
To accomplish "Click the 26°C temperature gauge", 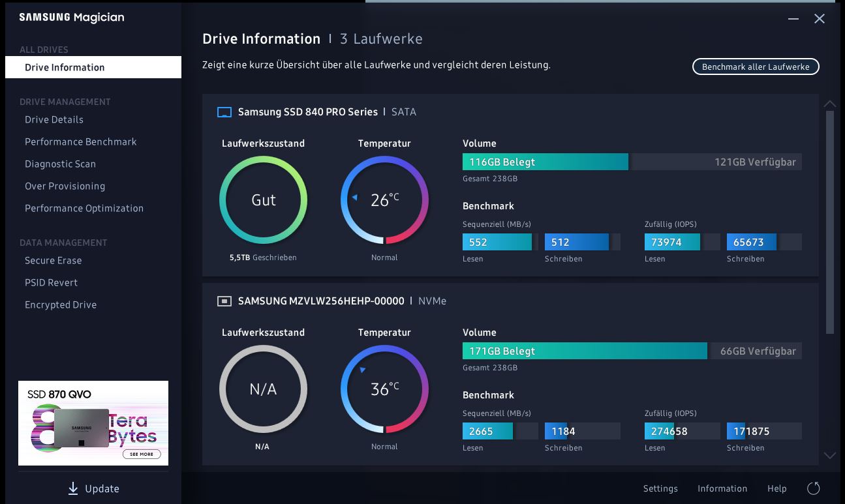I will (x=384, y=200).
